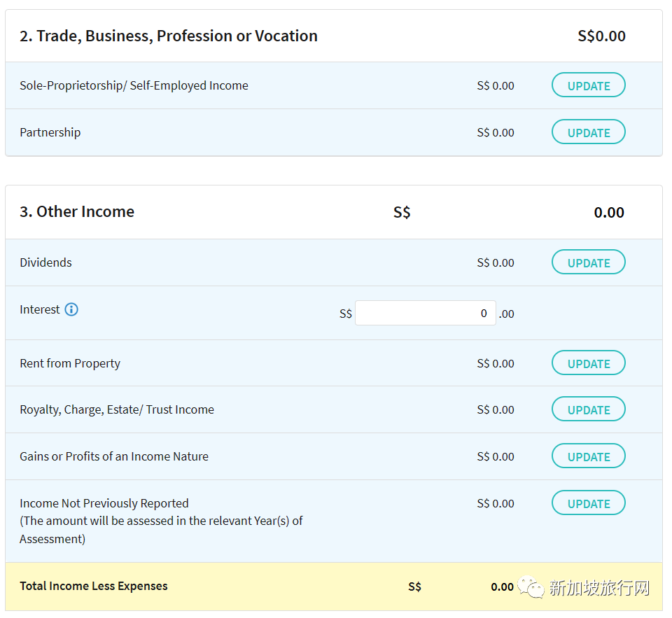Click the Interest info icon
Image resolution: width=672 pixels, height=618 pixels.
click(x=71, y=309)
